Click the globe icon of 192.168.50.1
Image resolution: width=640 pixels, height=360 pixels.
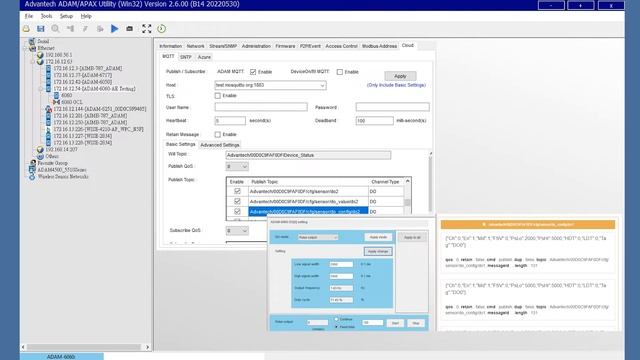click(x=40, y=55)
